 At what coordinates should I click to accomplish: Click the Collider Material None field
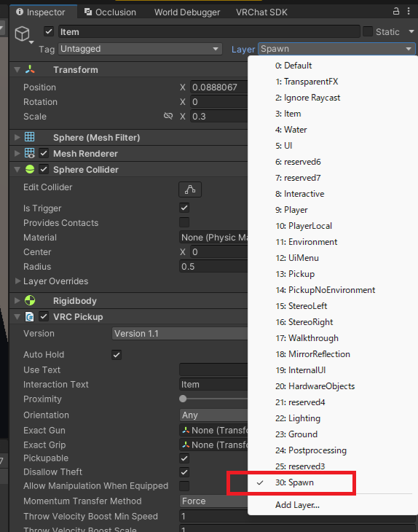(213, 237)
